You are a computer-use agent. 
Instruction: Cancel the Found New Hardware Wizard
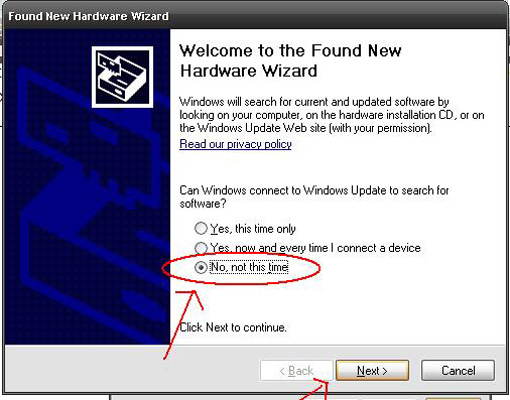458,370
